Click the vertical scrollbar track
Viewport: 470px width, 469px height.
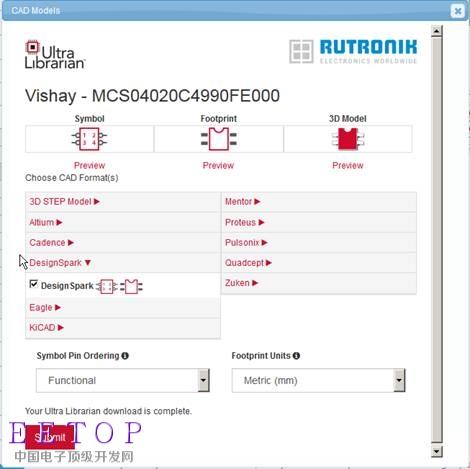[x=437, y=241]
